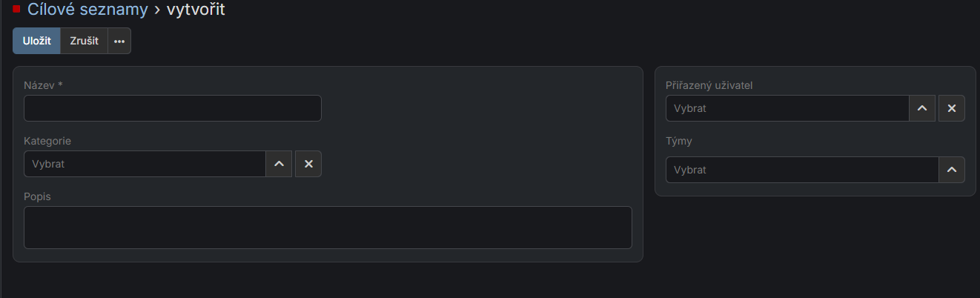Viewport: 980px width, 298px height.
Task: Expand the Týmy chevron selector
Action: click(952, 170)
